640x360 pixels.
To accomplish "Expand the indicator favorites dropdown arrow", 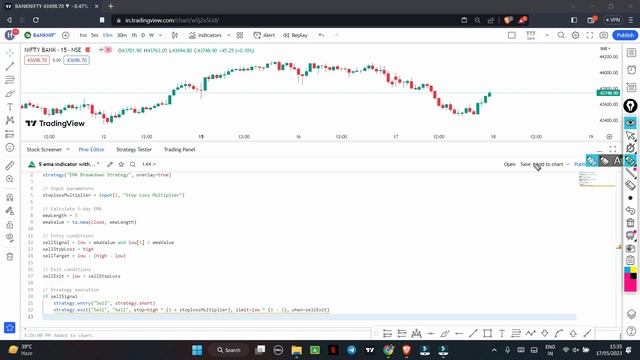I will (x=229, y=36).
